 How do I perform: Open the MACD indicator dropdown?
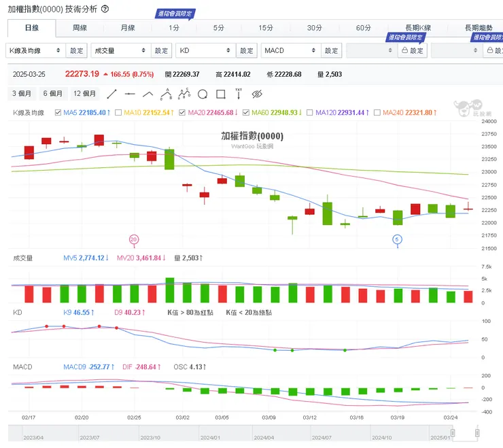click(x=291, y=50)
